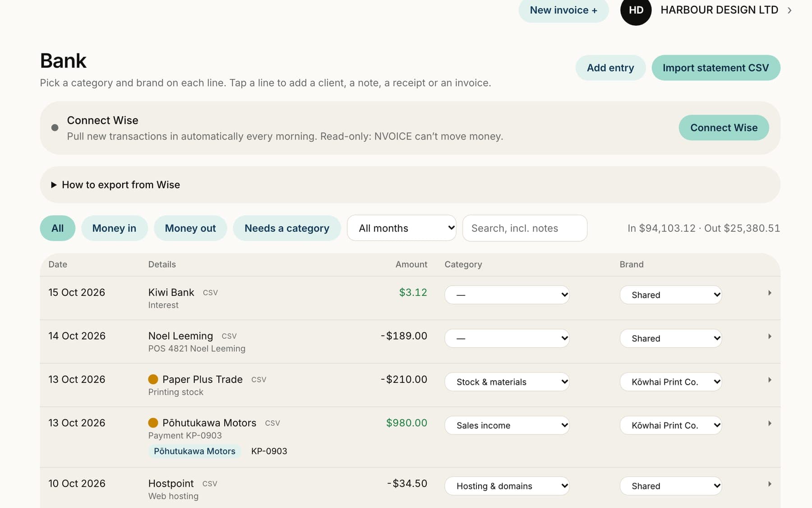Open brand dropdown for Pōhutukawa Motors row
Screen dimensions: 812x508
[x=671, y=425]
